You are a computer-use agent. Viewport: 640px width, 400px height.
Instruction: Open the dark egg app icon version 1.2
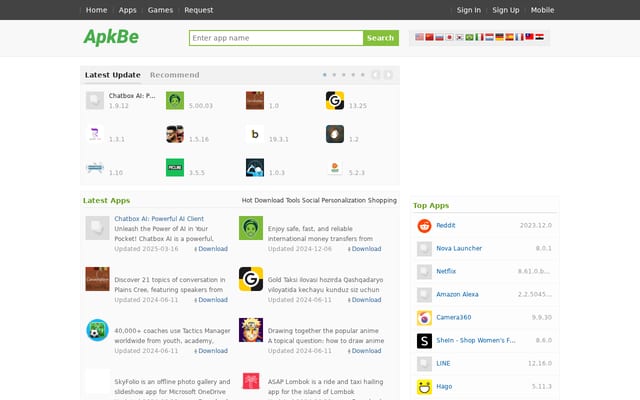tap(335, 134)
